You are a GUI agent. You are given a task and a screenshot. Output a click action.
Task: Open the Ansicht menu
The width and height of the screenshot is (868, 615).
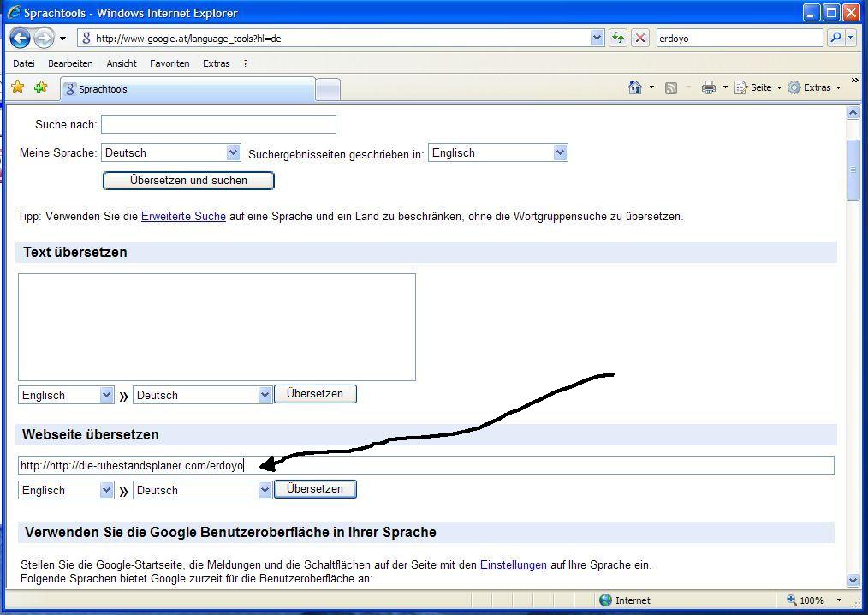(122, 63)
